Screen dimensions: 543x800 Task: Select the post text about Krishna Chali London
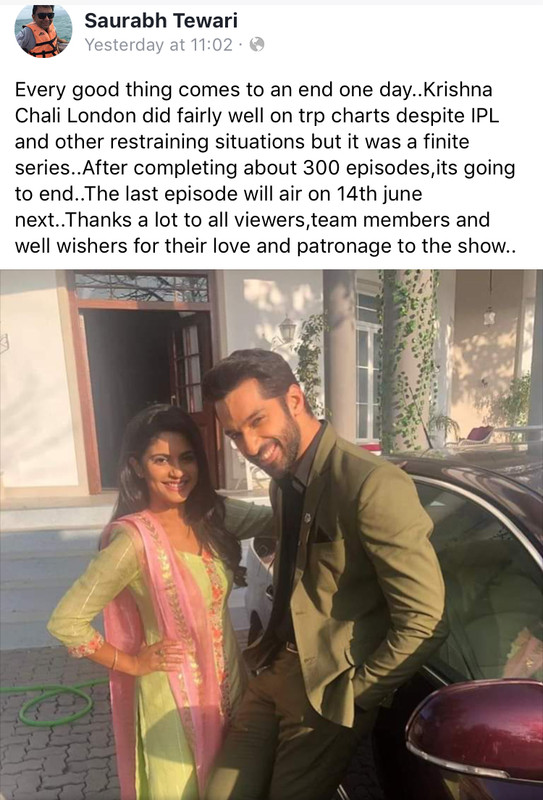click(x=265, y=168)
